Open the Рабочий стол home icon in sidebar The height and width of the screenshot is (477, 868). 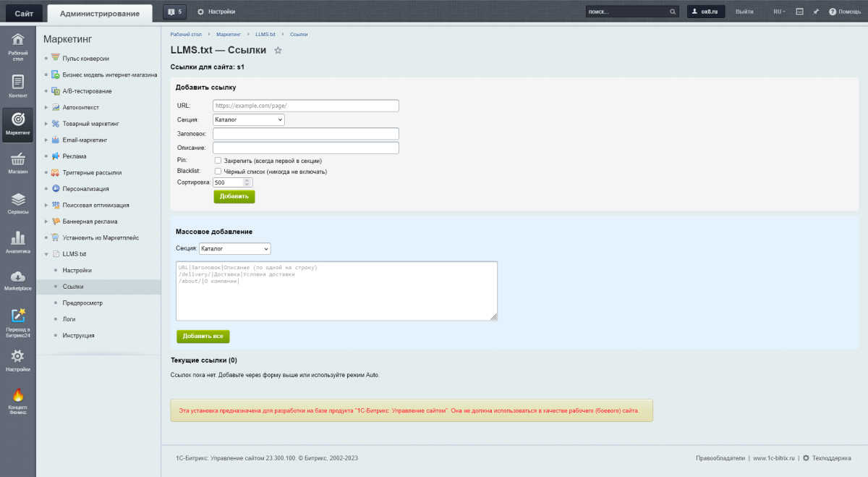[x=18, y=41]
